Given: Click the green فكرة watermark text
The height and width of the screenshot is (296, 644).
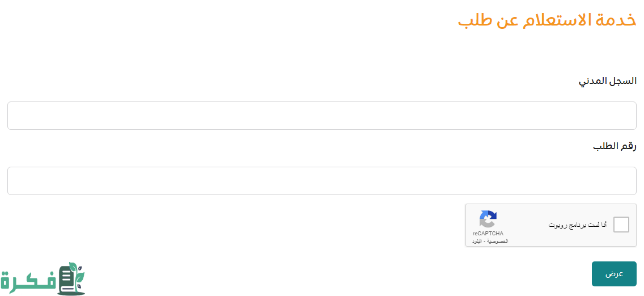Looking at the screenshot, I should (28, 282).
